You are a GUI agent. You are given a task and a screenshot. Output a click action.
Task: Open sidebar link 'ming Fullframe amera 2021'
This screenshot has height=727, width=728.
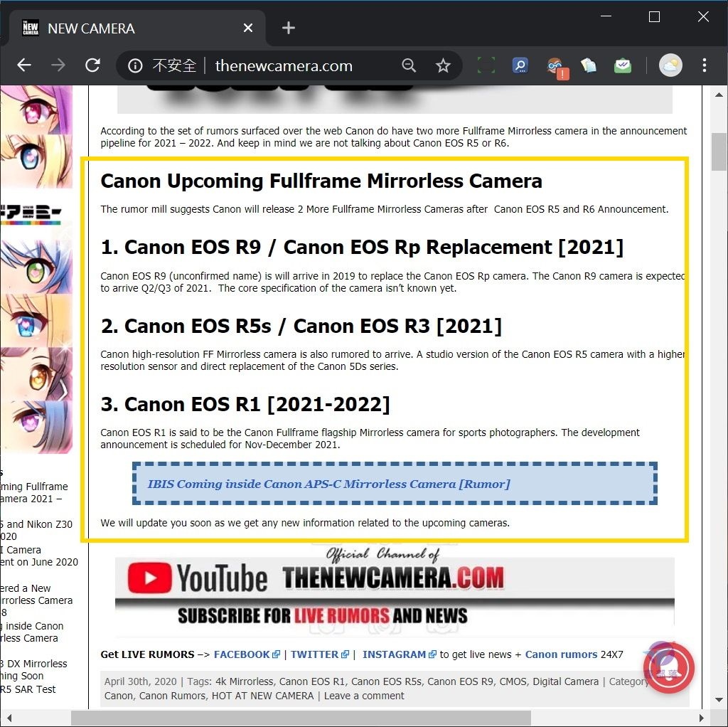click(x=34, y=492)
